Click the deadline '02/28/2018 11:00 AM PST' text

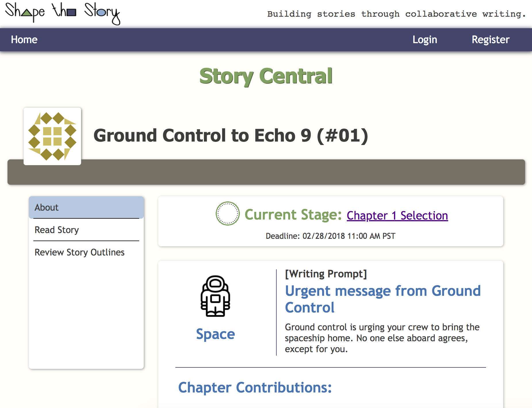point(349,236)
